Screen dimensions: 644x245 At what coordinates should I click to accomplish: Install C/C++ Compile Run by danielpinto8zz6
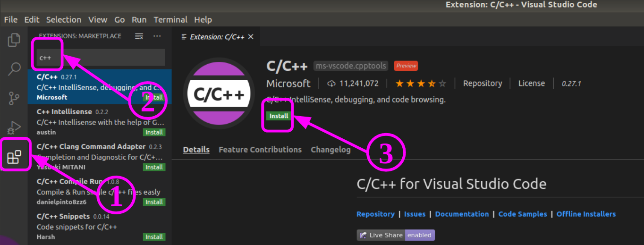click(x=154, y=202)
